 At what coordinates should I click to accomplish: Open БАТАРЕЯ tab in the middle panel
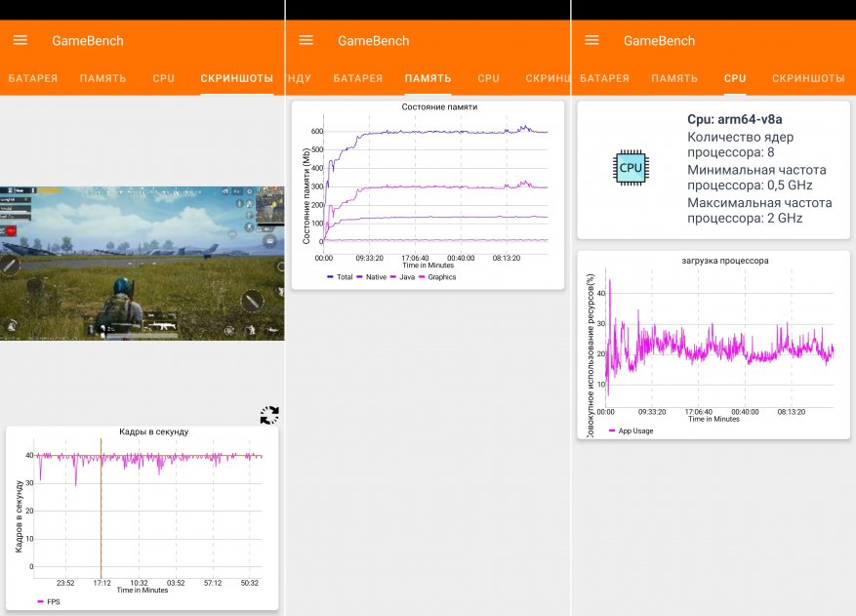358,78
